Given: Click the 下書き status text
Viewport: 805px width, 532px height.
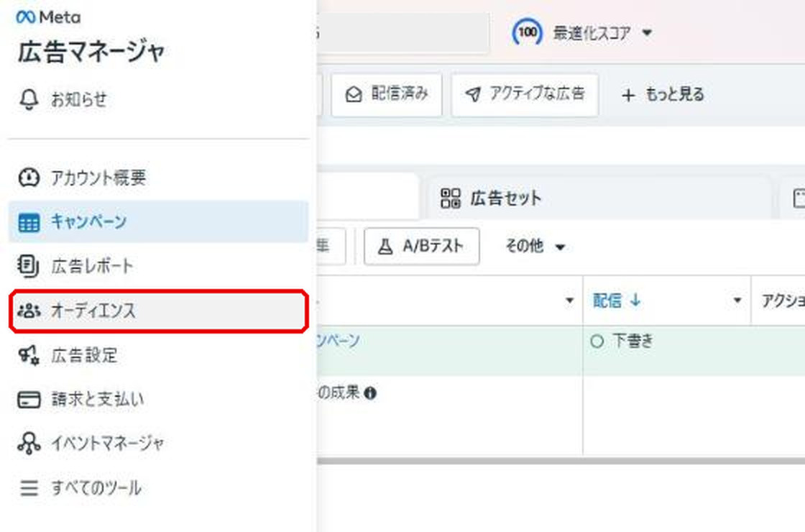Looking at the screenshot, I should [x=633, y=341].
